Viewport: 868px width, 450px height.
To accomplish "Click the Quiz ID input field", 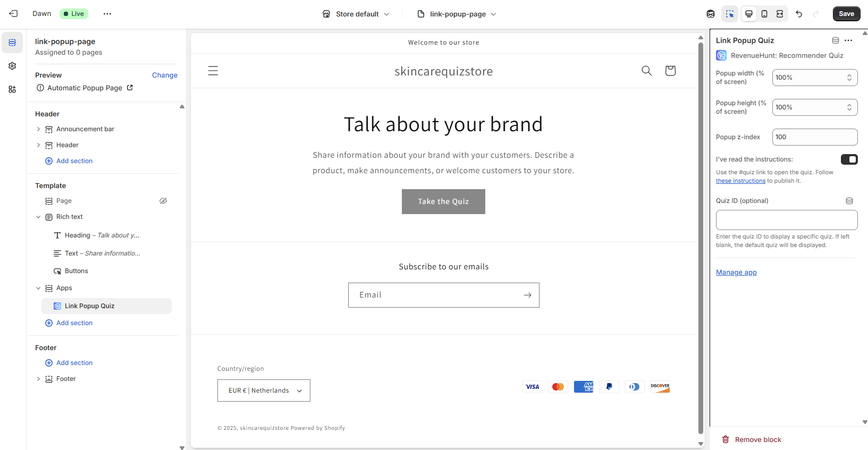I will pyautogui.click(x=786, y=220).
